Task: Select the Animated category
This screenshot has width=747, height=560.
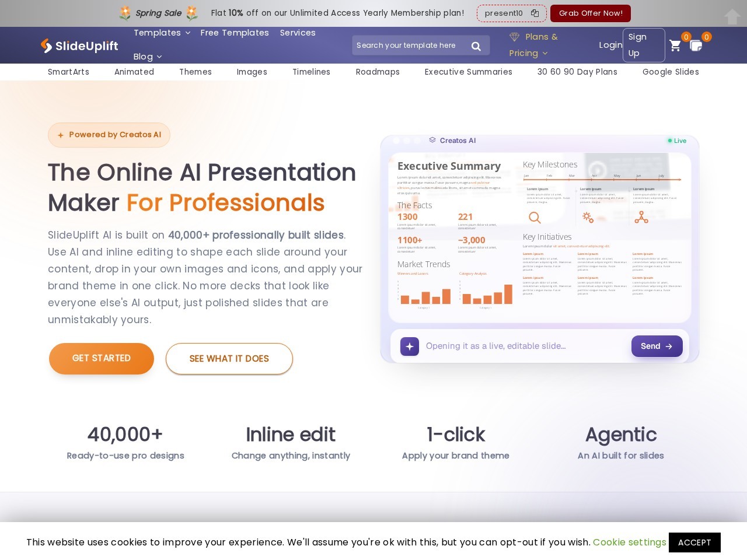Action: coord(134,72)
